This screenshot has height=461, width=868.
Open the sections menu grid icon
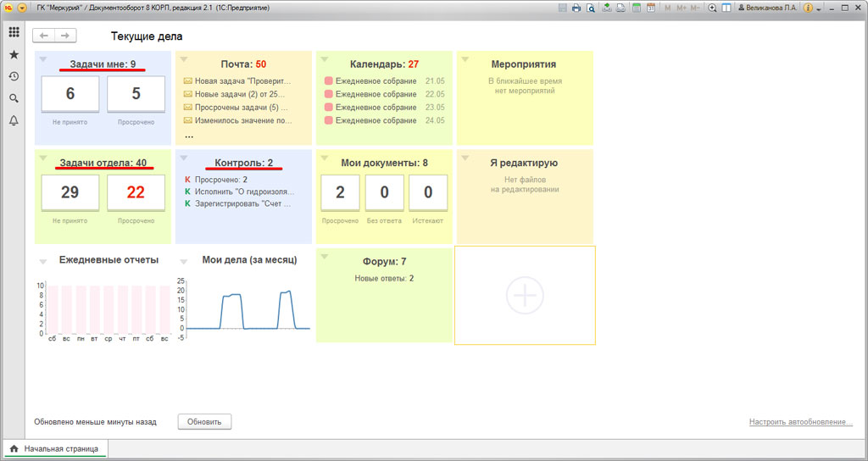click(x=14, y=32)
